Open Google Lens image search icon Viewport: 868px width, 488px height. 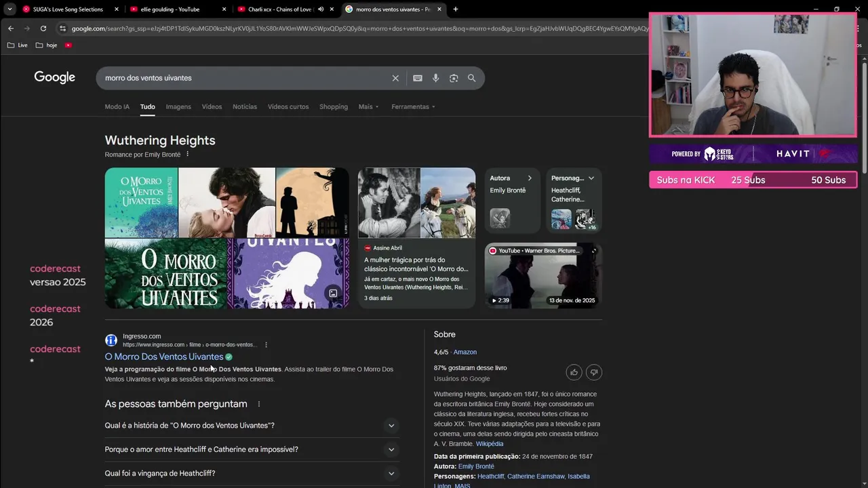point(454,78)
